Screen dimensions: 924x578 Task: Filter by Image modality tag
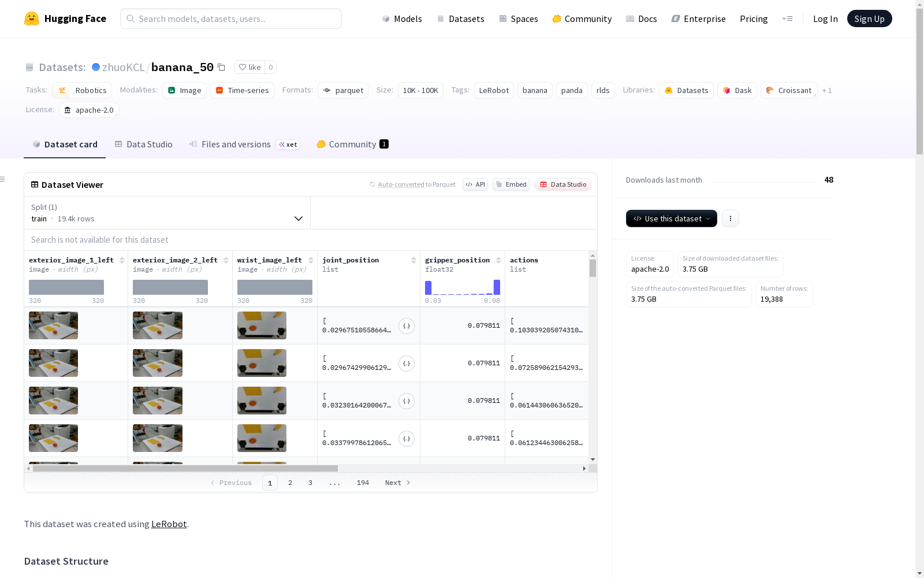pyautogui.click(x=184, y=90)
